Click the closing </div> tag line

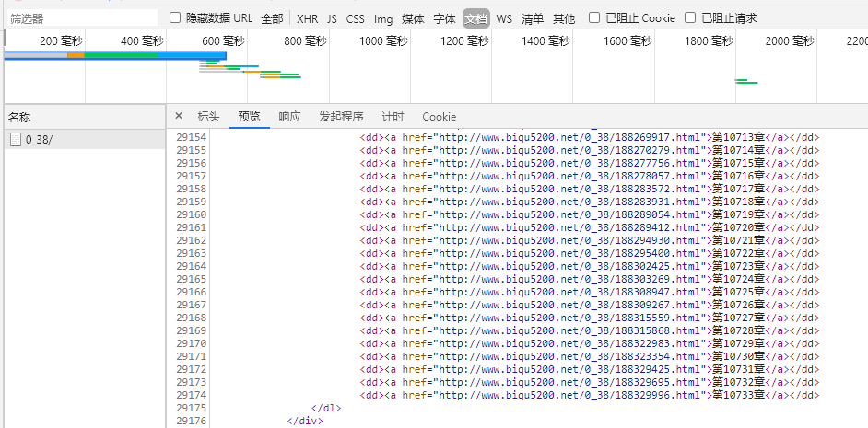pos(305,421)
